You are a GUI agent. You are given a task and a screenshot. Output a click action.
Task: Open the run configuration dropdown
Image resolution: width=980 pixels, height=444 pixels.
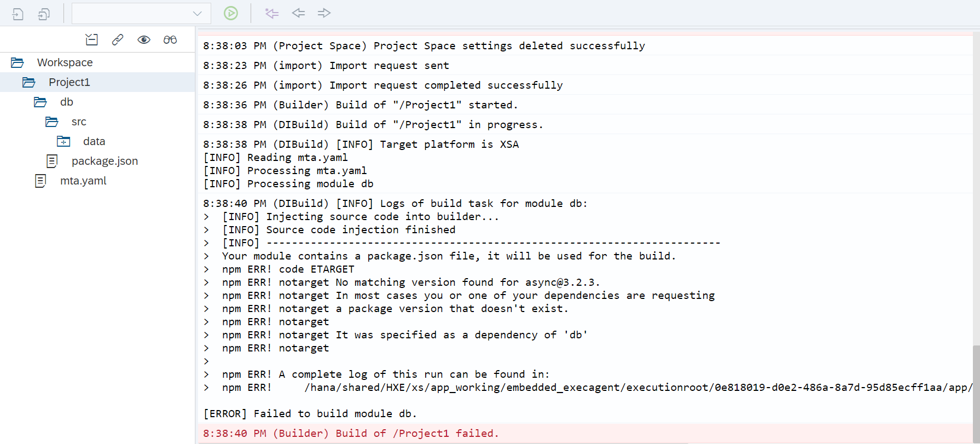[x=197, y=14]
